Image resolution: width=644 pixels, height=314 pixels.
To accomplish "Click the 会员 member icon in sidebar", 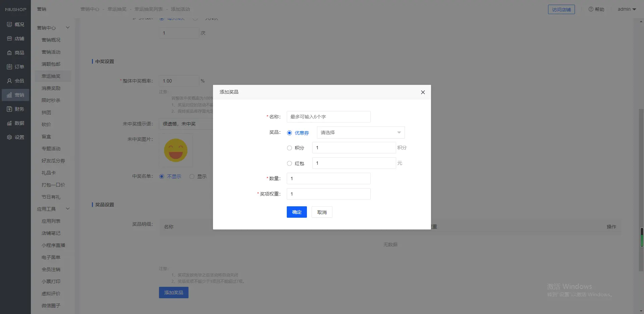I will [x=9, y=81].
